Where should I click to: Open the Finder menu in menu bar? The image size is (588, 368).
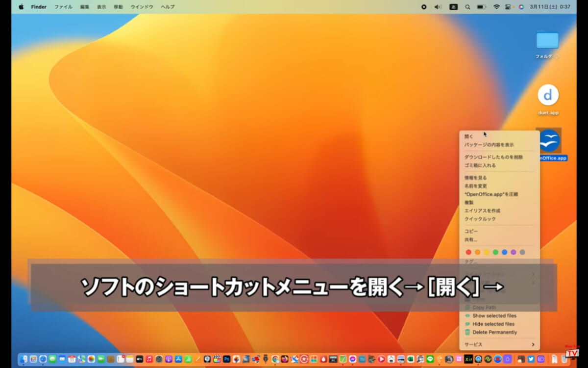(x=39, y=7)
